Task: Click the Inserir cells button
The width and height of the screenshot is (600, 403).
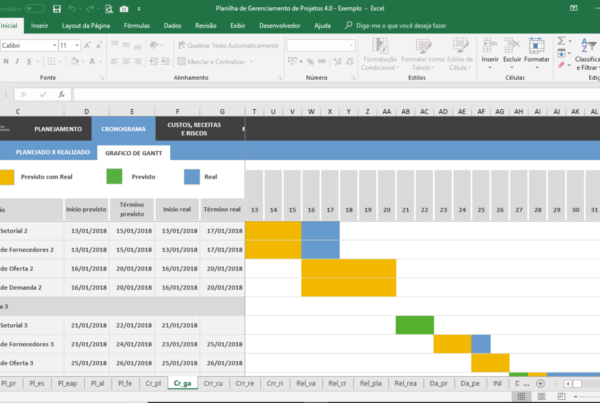Action: pyautogui.click(x=490, y=53)
